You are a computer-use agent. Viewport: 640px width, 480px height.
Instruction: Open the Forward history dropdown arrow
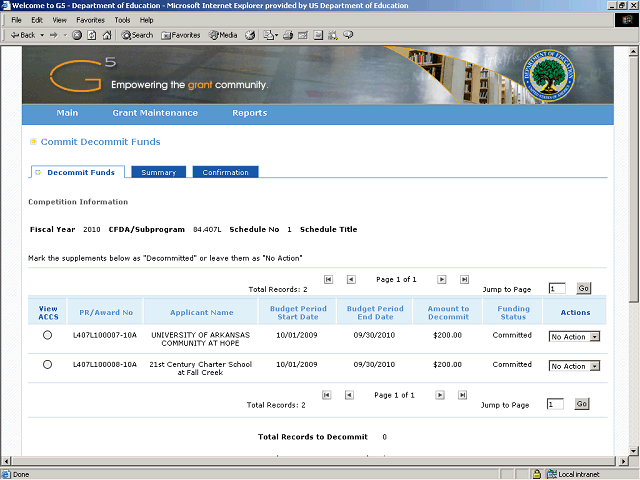click(65, 35)
